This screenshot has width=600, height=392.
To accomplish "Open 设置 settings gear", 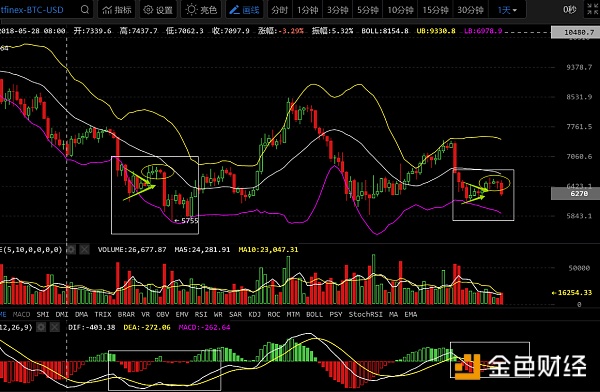I will click(x=158, y=10).
